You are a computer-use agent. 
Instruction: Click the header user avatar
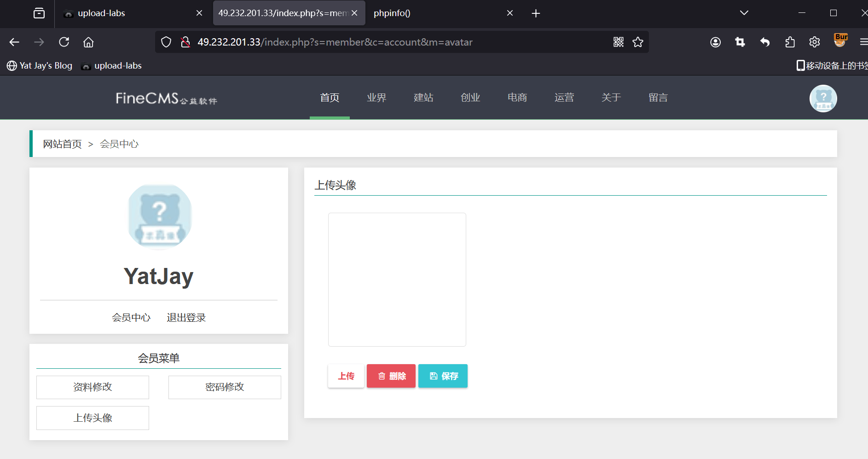click(x=823, y=99)
